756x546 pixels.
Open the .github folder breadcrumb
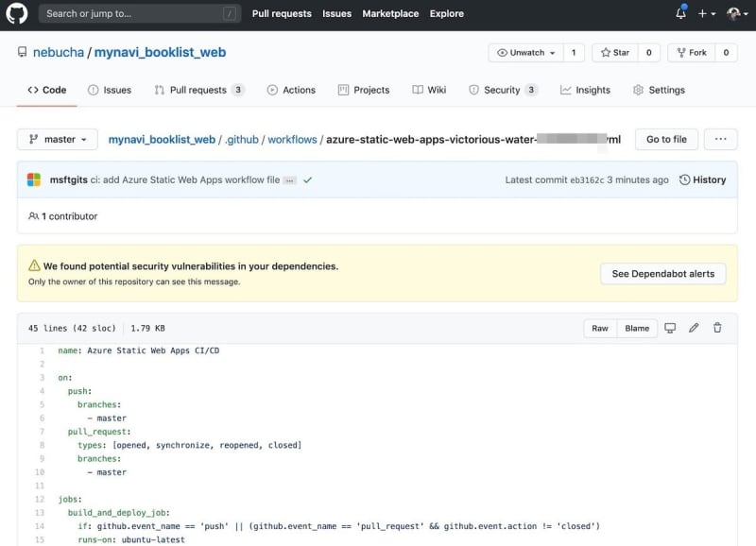click(242, 140)
